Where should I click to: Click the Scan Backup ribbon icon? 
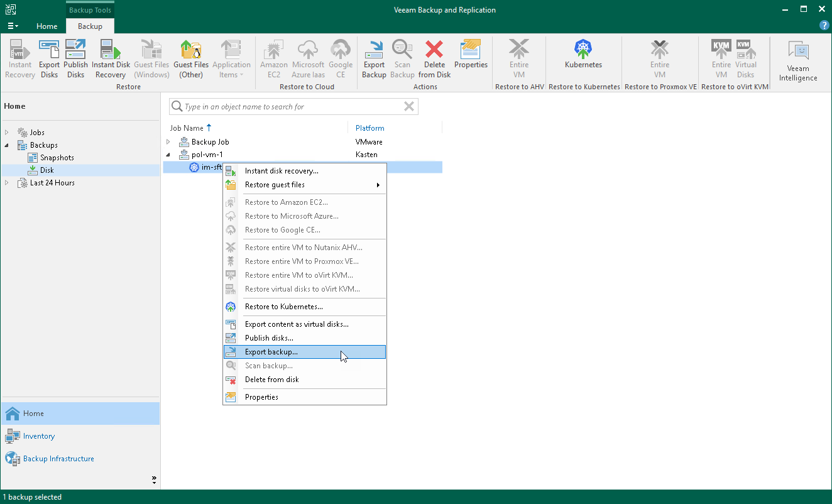click(402, 59)
